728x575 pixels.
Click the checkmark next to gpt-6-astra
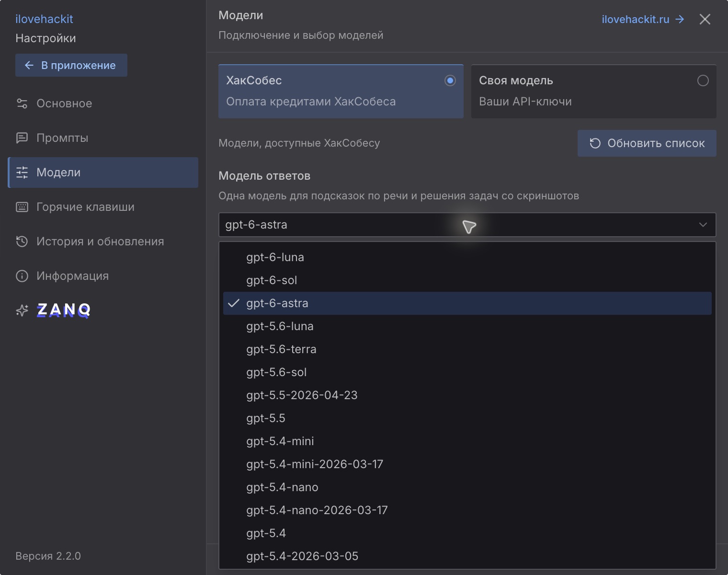233,303
